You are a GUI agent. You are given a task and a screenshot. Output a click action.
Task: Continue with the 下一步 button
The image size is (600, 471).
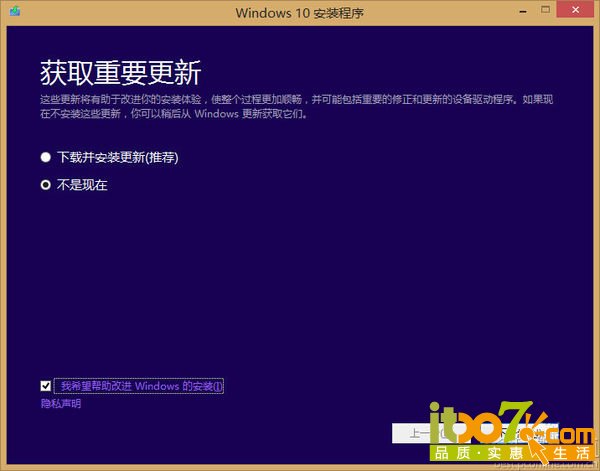pyautogui.click(x=522, y=433)
